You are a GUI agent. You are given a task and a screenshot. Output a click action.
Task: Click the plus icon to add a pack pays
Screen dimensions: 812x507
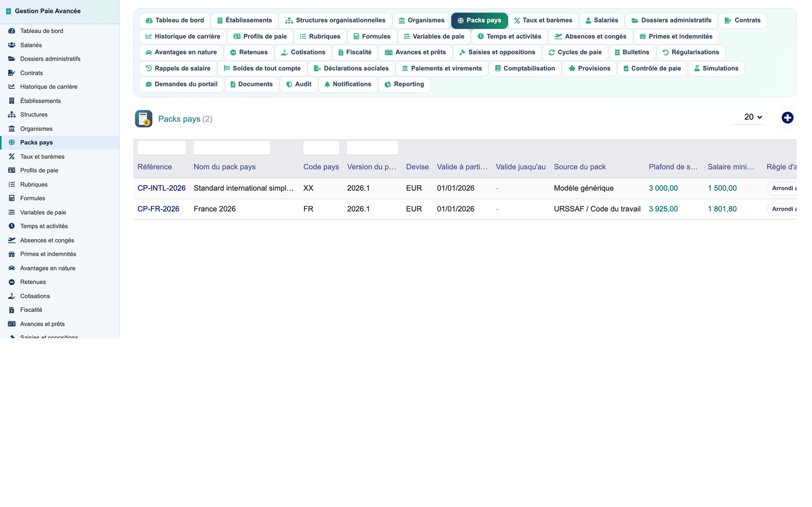click(787, 117)
